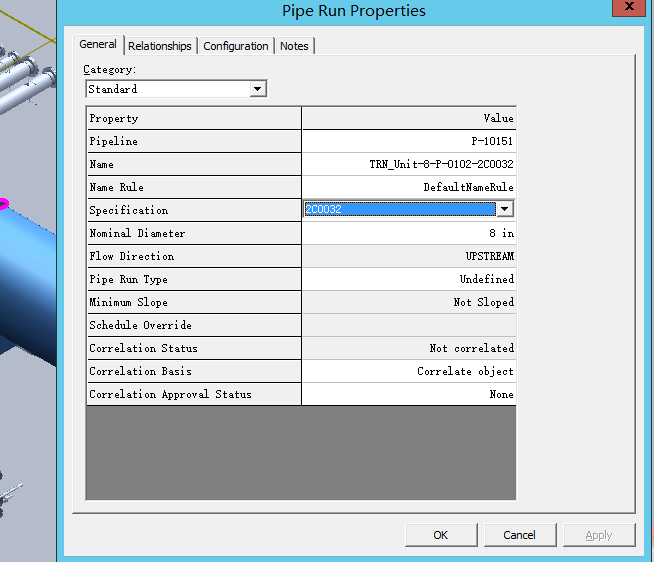Select the Correlation Status value Not correlated

409,348
